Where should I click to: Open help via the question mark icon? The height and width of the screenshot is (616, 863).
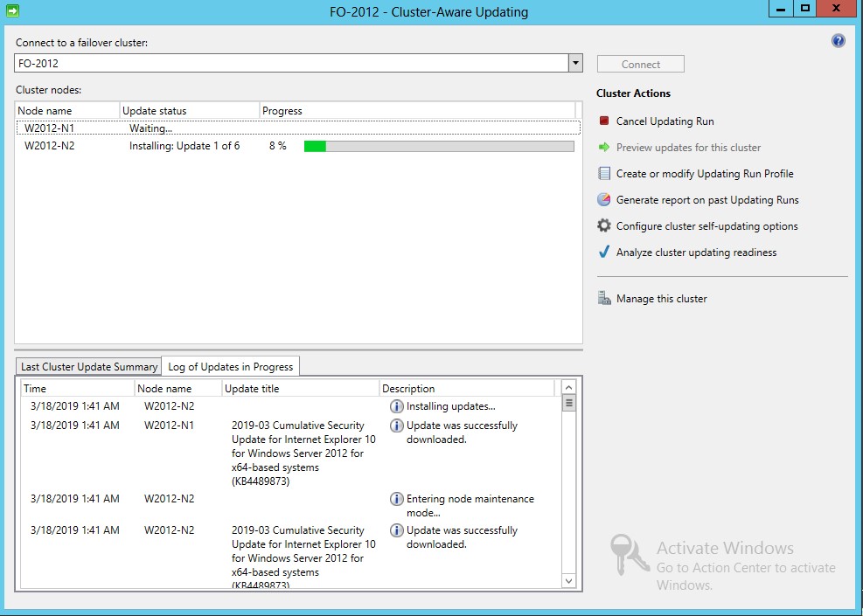click(x=838, y=40)
